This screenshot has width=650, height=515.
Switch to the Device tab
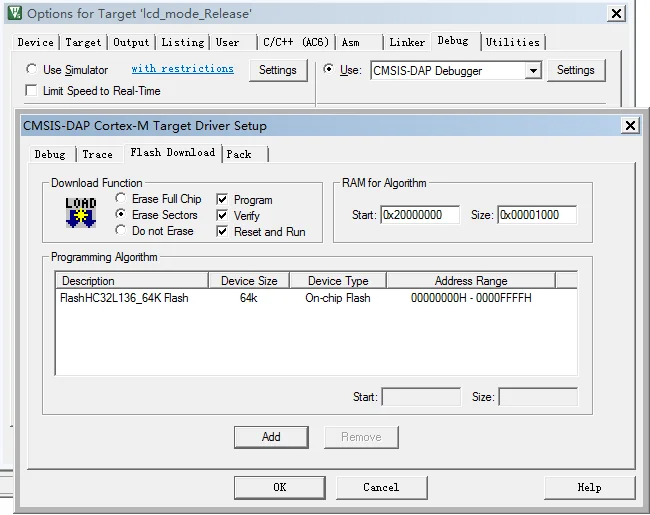(35, 42)
